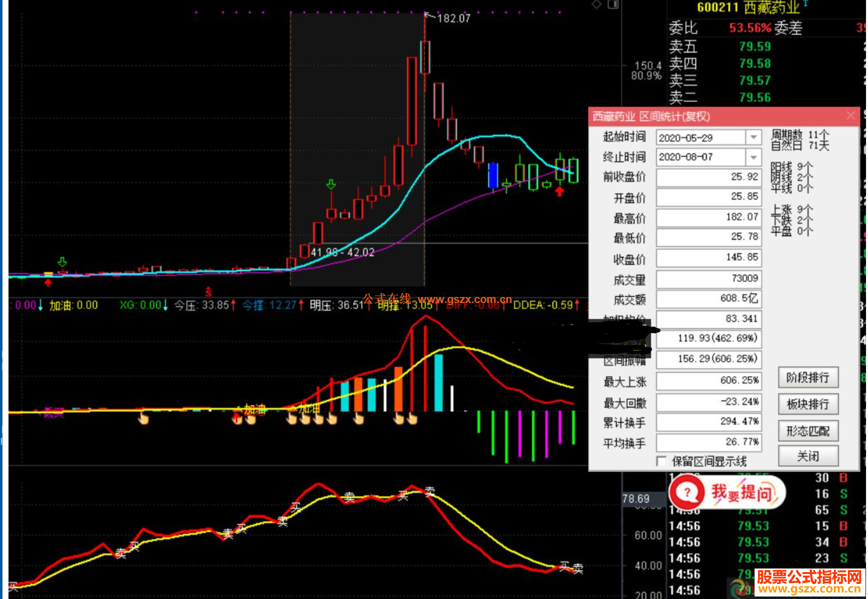Click the 周期数 11个 statistic text
Image resolution: width=868 pixels, height=599 pixels.
800,134
